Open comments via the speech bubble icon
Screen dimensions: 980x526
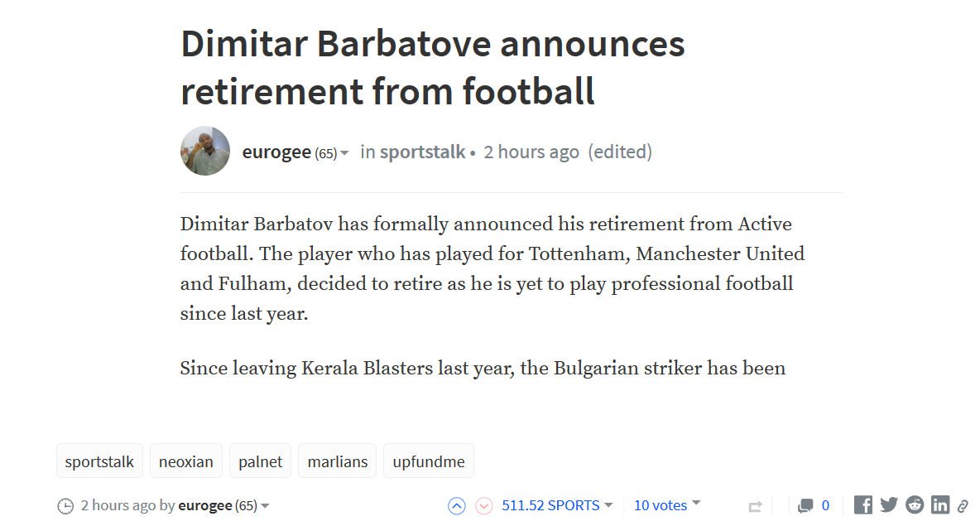(805, 505)
